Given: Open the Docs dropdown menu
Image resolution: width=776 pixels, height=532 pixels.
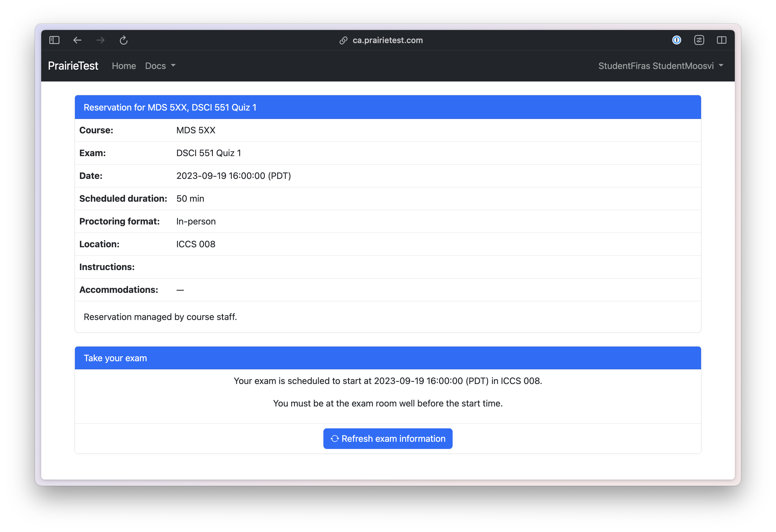Looking at the screenshot, I should [159, 66].
